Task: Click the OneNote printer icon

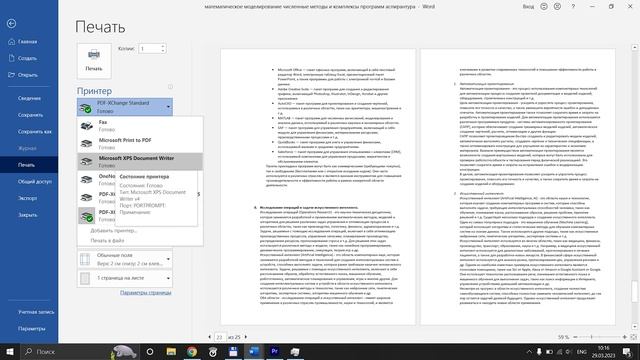Action: 86,180
